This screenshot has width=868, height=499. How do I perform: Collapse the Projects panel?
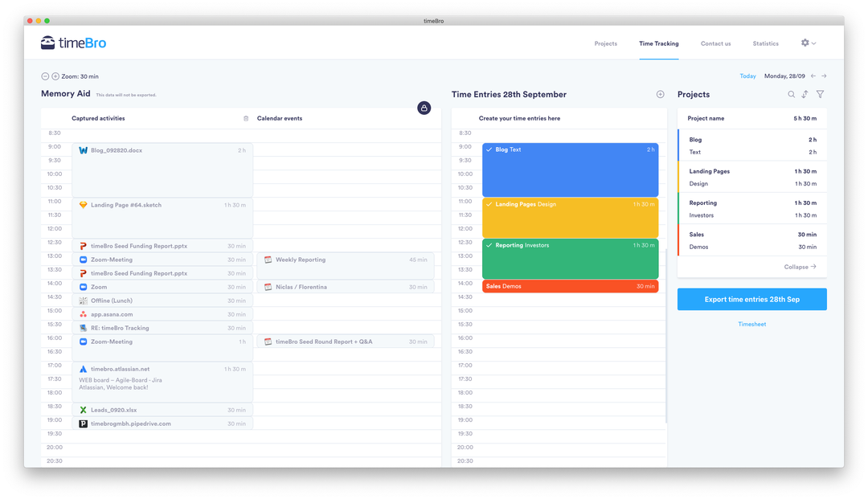(800, 267)
